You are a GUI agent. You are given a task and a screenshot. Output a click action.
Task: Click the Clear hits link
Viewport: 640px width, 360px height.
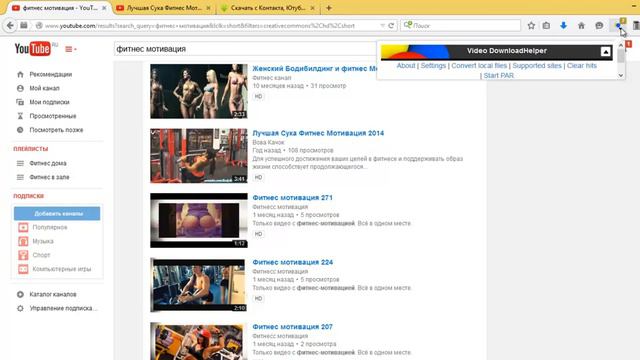tap(582, 66)
